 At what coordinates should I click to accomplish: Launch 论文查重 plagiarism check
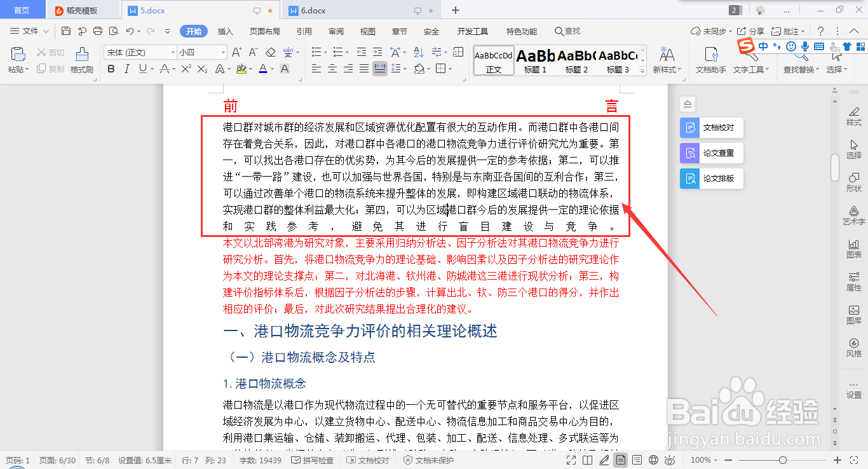711,153
